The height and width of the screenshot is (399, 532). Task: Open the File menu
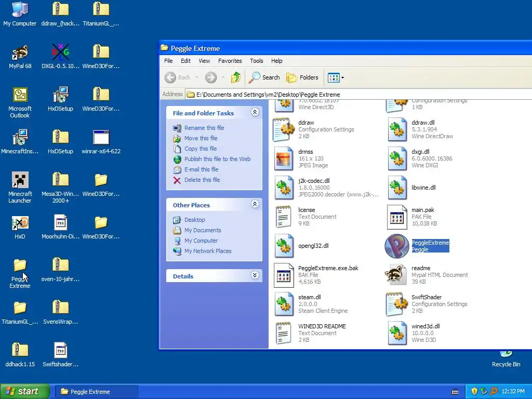[x=168, y=61]
